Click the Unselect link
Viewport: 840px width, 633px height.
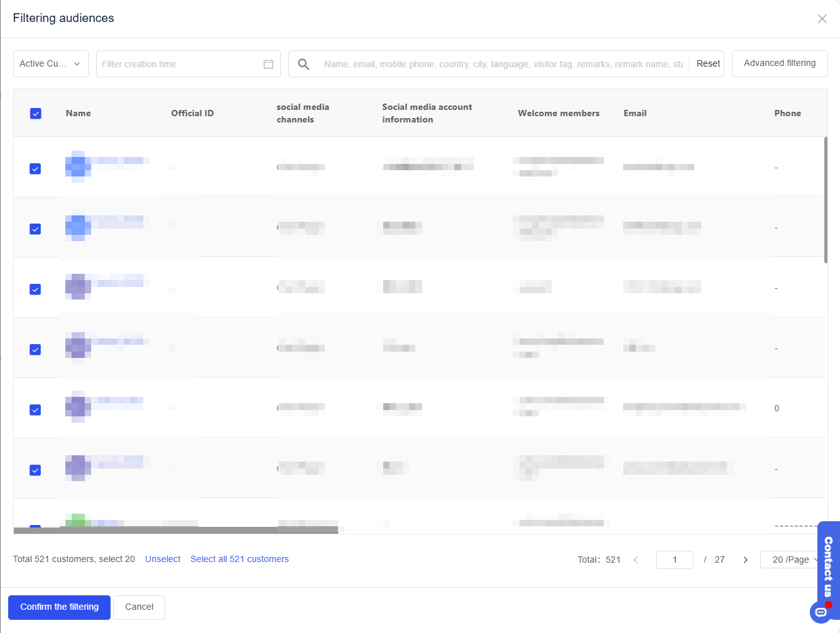163,560
